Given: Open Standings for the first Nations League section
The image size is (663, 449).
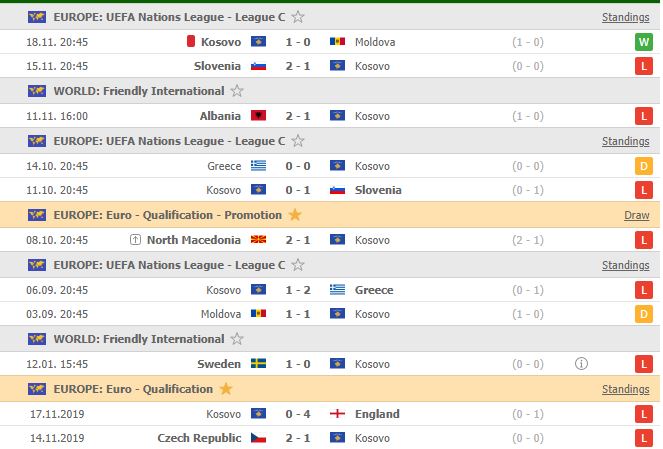Looking at the screenshot, I should coord(625,17).
